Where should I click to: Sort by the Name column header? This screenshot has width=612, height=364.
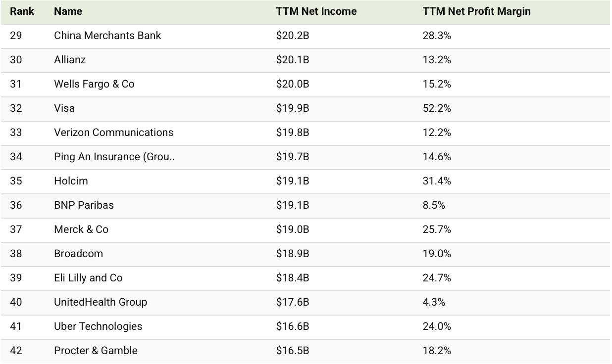[68, 11]
